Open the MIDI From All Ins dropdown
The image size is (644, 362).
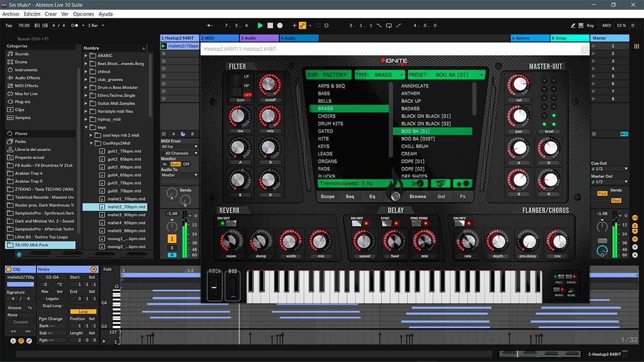pos(180,146)
